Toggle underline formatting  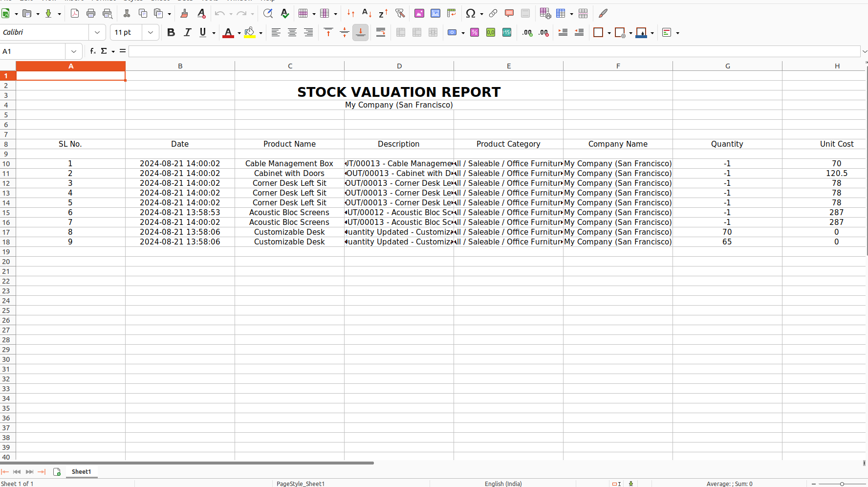[203, 32]
